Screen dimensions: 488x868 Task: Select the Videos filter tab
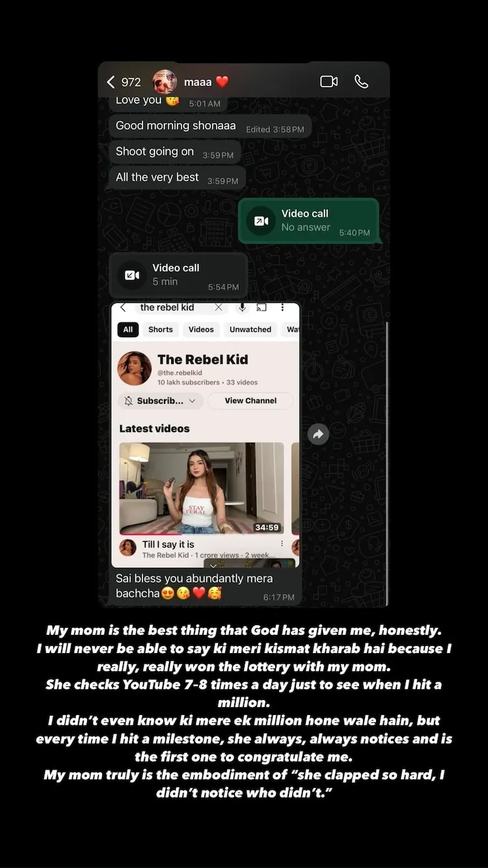201,329
